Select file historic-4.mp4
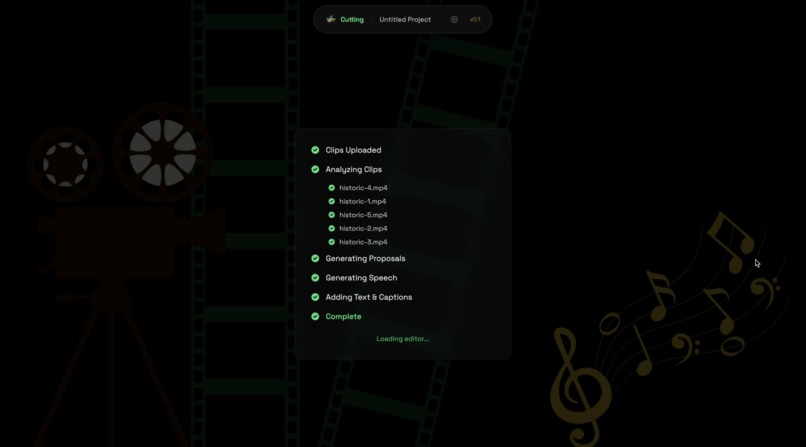The image size is (806, 447). pyautogui.click(x=363, y=188)
